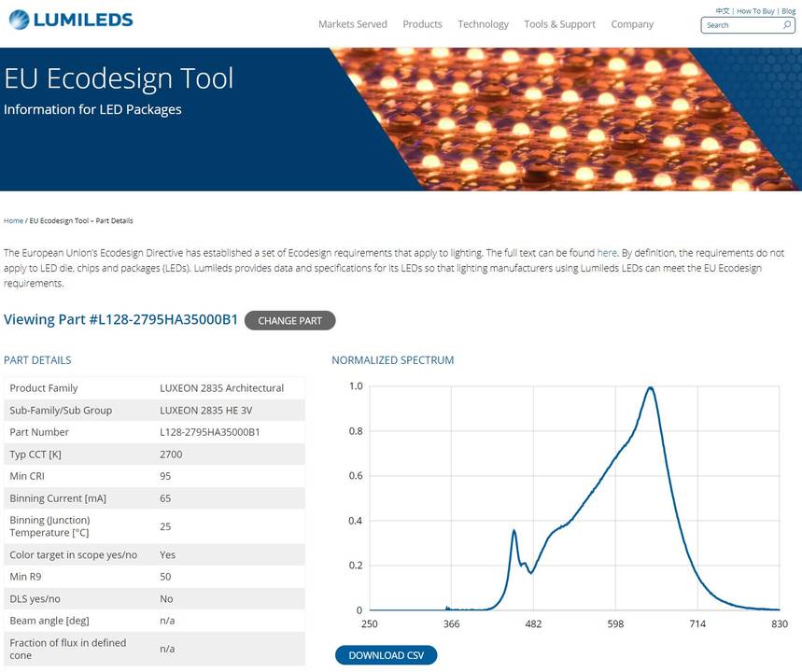802x672 pixels.
Task: Click the 'Sub-Family/Sub Group' row label
Action: 61,410
